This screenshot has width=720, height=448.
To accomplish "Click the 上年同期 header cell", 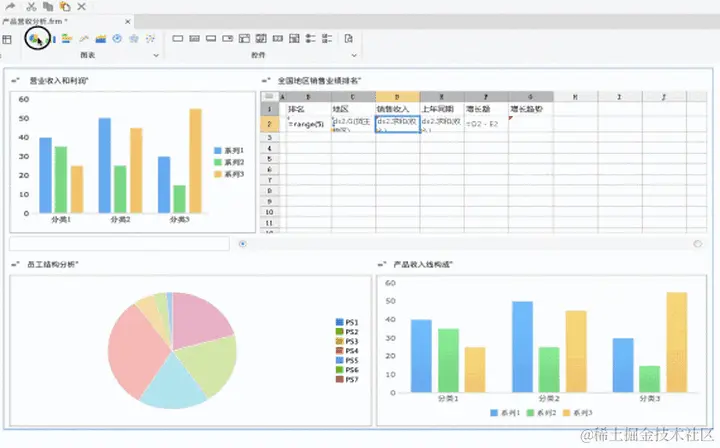I will (442, 109).
